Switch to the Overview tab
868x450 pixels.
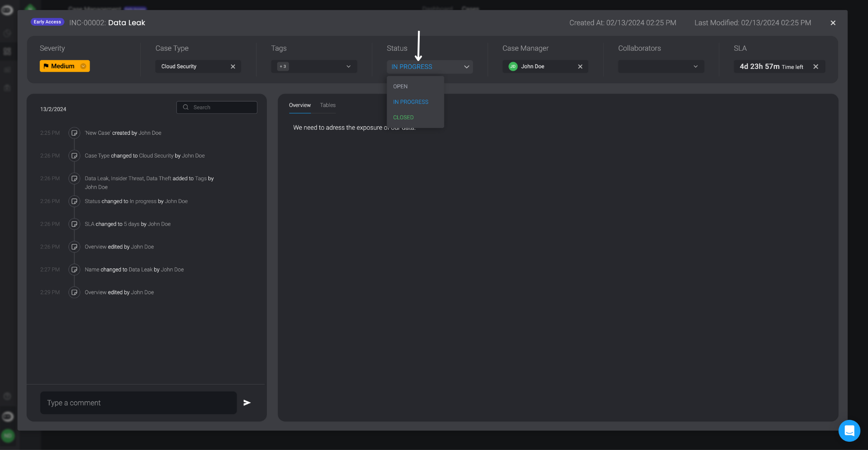click(x=300, y=105)
